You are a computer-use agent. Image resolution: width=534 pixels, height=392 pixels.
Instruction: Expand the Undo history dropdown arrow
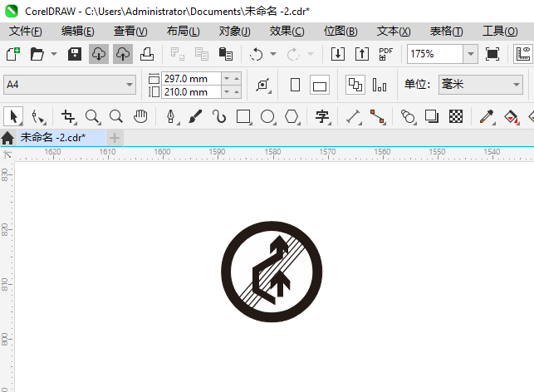(x=273, y=54)
